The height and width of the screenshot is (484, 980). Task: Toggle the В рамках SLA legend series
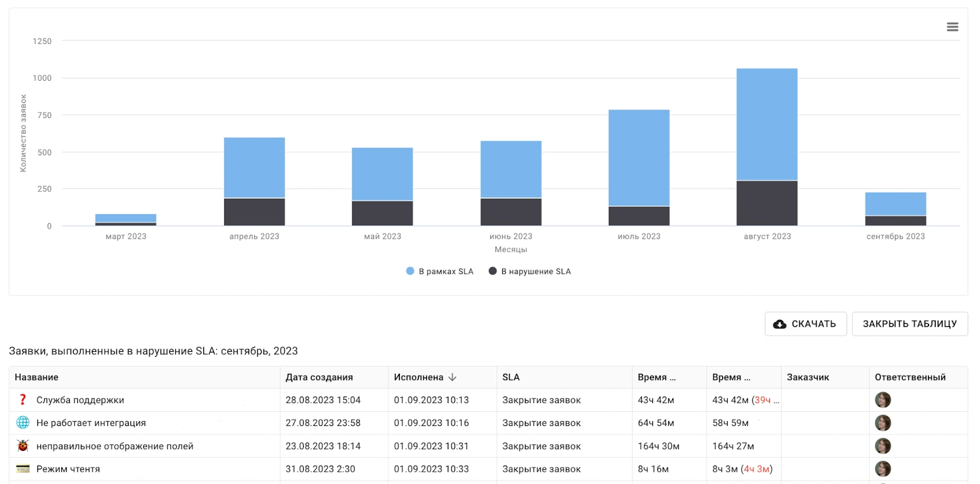coord(440,271)
